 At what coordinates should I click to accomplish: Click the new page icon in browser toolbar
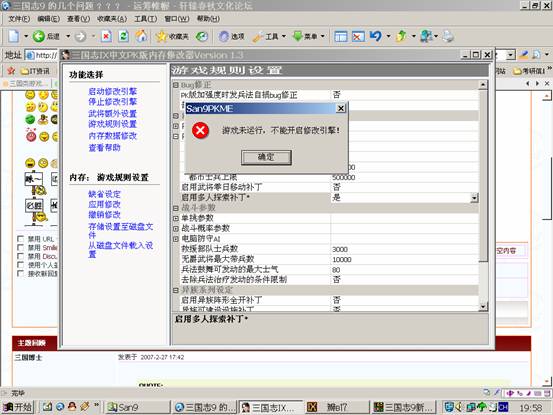click(13, 36)
